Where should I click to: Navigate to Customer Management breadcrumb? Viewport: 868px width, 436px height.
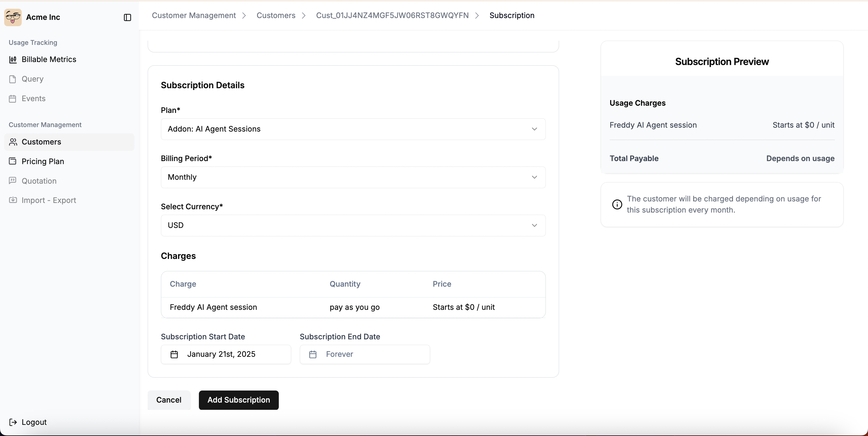point(194,15)
